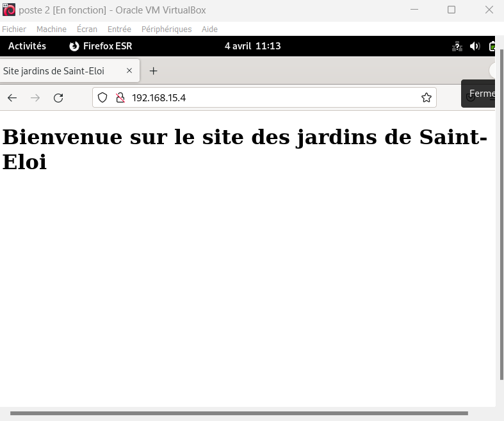Open the Firefox ESR application menu
This screenshot has width=504, height=421.
[x=101, y=46]
